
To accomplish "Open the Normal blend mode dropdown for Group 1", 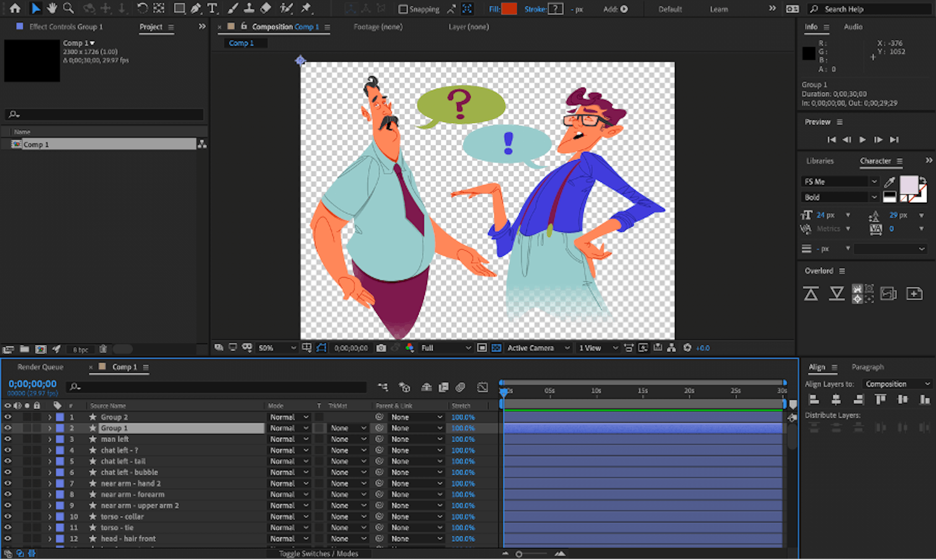I will tap(289, 428).
